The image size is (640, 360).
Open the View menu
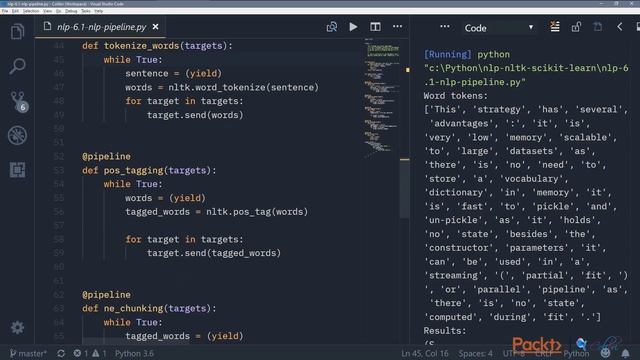click(x=47, y=11)
